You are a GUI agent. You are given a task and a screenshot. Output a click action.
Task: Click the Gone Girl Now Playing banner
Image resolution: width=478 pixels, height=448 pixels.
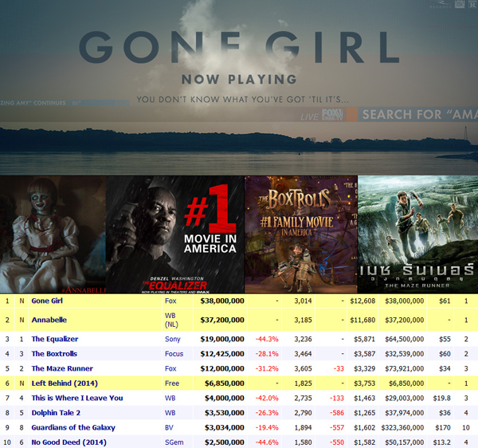[239, 88]
